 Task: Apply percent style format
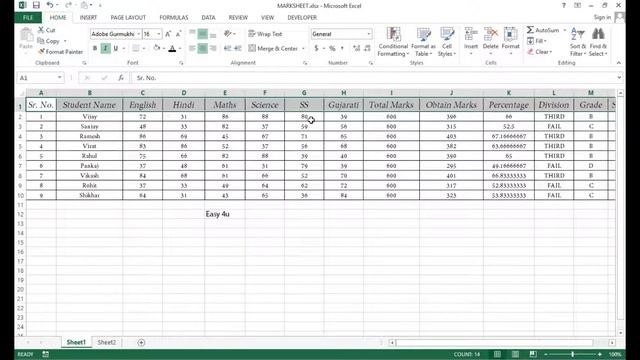point(332,48)
